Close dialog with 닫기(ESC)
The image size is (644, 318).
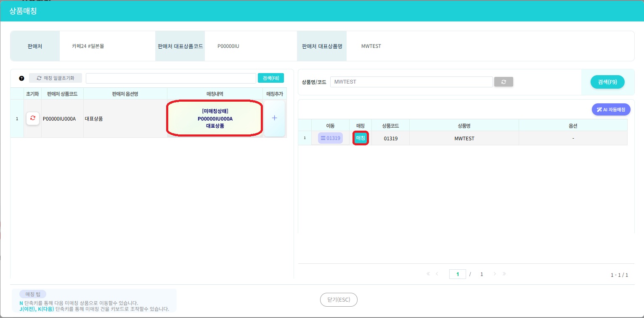pos(339,300)
